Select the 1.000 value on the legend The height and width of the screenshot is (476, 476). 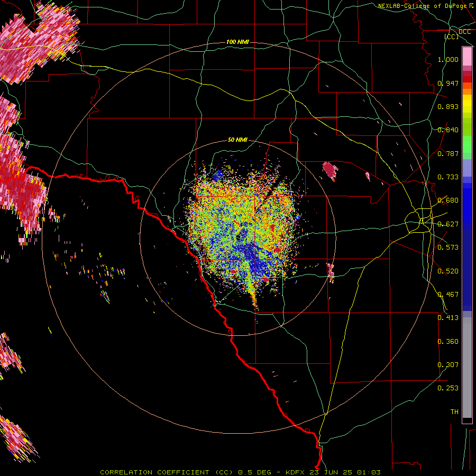(448, 59)
